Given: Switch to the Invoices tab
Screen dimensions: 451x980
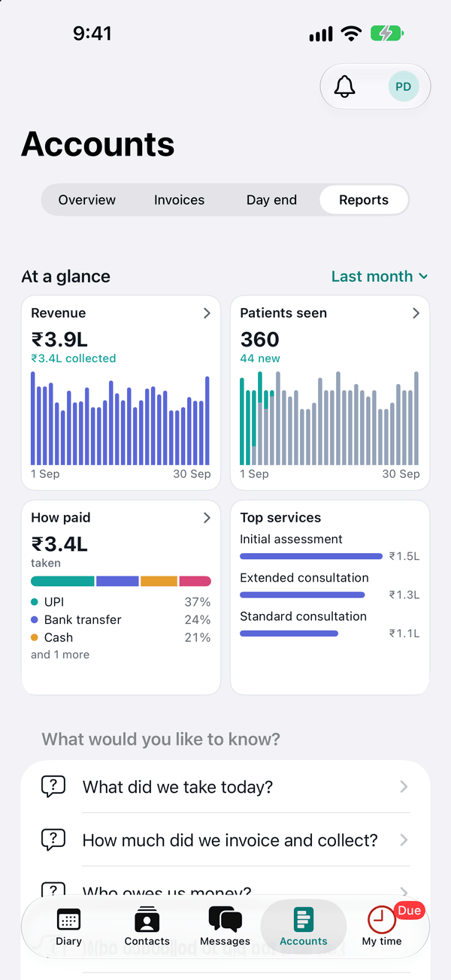Looking at the screenshot, I should point(179,200).
